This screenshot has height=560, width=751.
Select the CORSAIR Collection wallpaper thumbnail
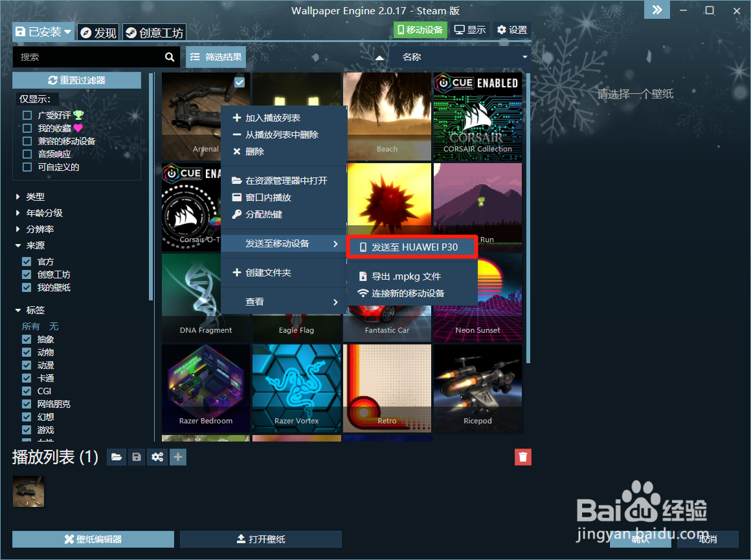coord(478,117)
